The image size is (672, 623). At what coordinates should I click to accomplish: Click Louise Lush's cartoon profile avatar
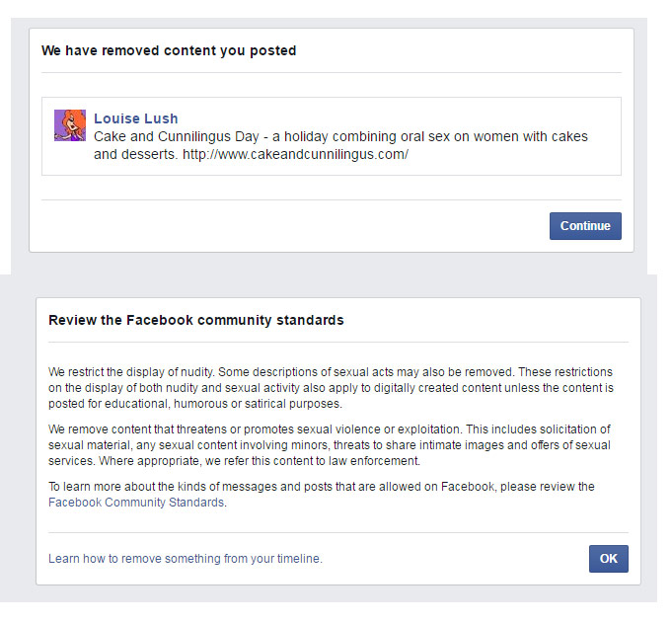coord(70,125)
